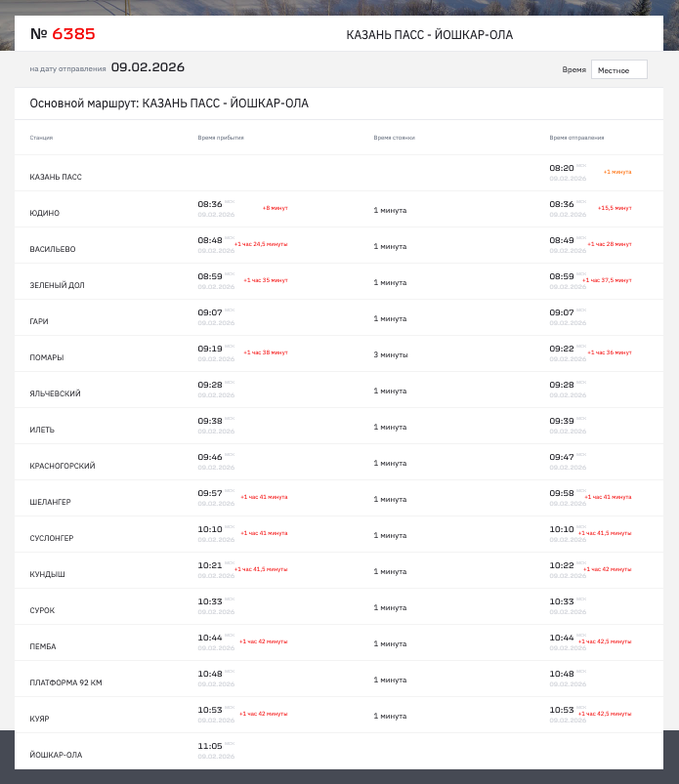Click the 'Основной маршрут' route heading
This screenshot has width=679, height=784.
169,103
